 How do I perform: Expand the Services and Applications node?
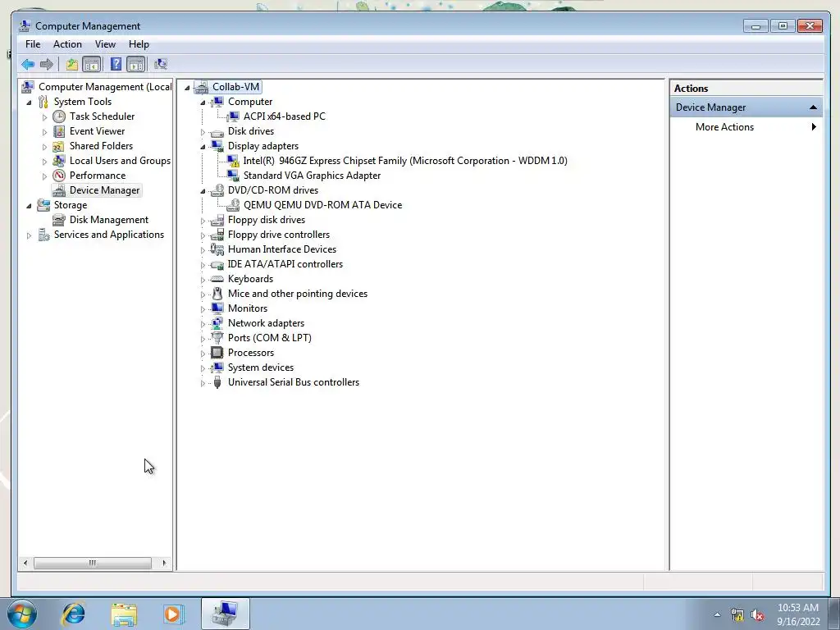pos(29,235)
